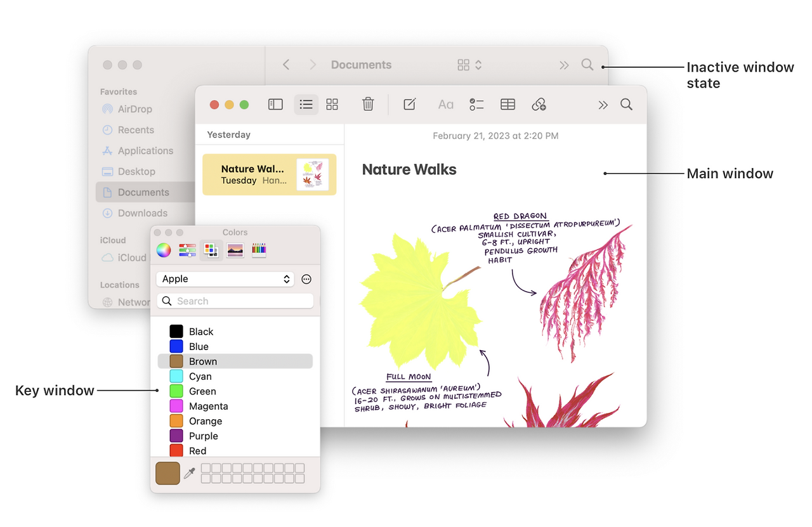Add a table to the note
The image size is (812, 527).
(x=507, y=105)
